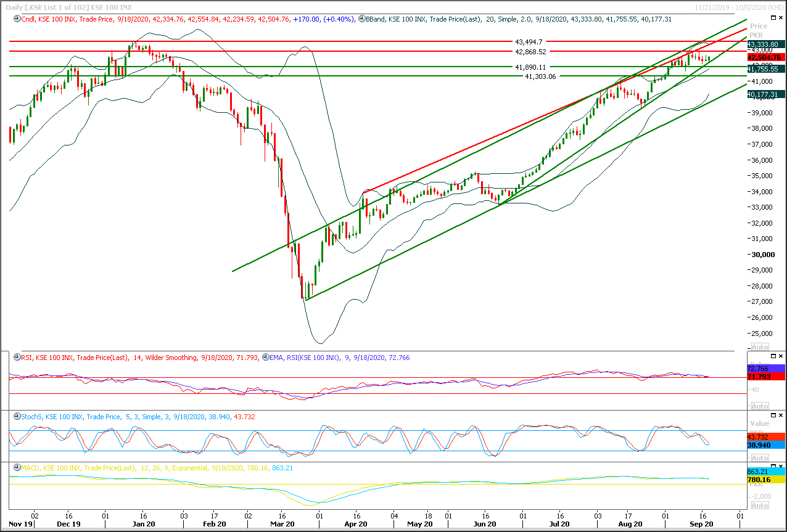Click the 38.940 stochastic value tag

pos(765,444)
